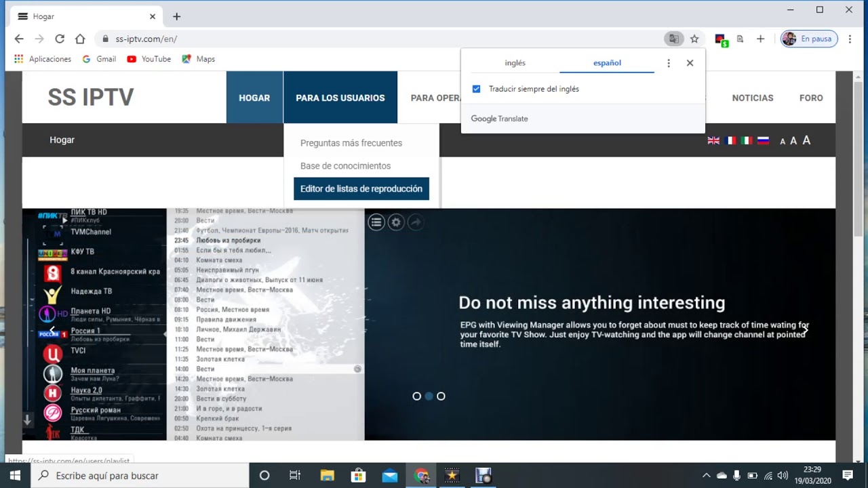Expand the PARA LOS USUARIOS menu
868x488 pixels.
[340, 98]
